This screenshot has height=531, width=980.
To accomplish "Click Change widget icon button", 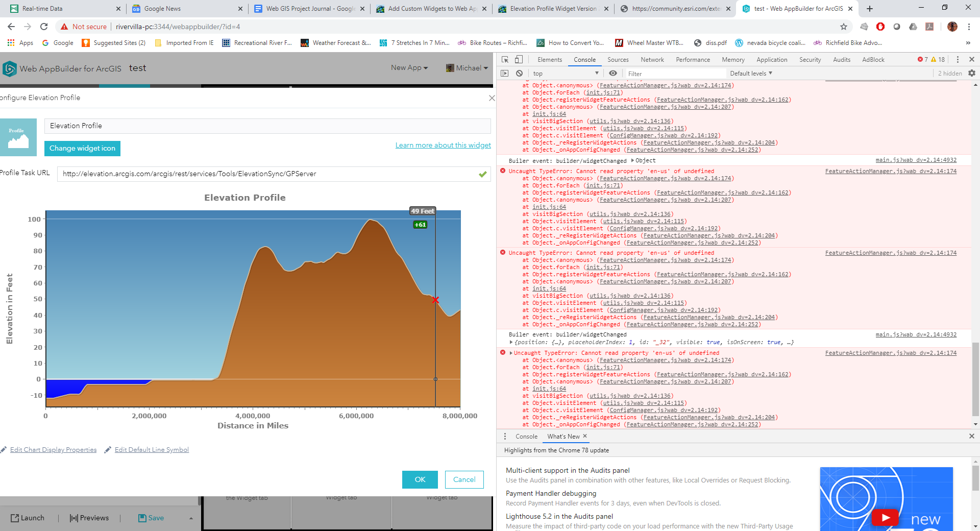I will (82, 149).
